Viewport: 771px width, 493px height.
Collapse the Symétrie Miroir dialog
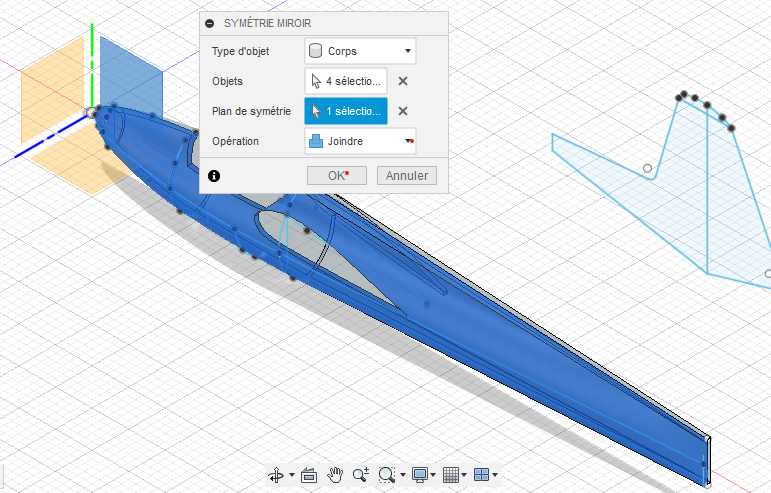point(210,23)
